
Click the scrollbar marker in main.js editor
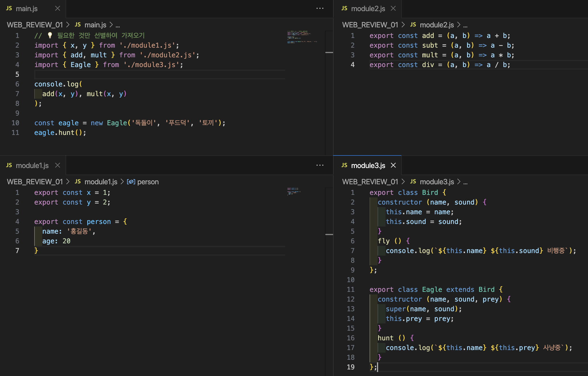[329, 52]
